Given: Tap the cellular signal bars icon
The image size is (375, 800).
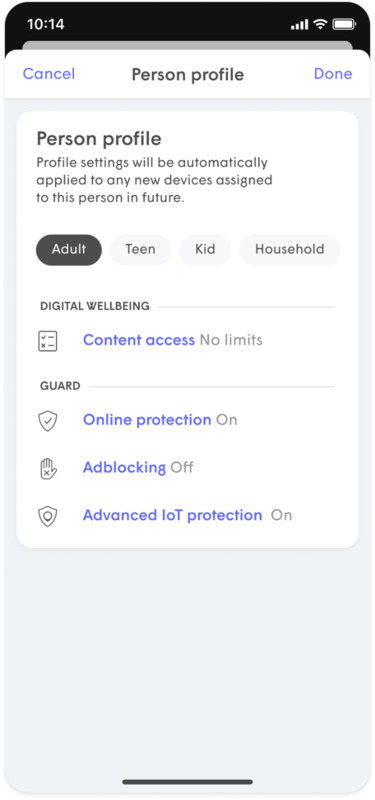Looking at the screenshot, I should 300,24.
